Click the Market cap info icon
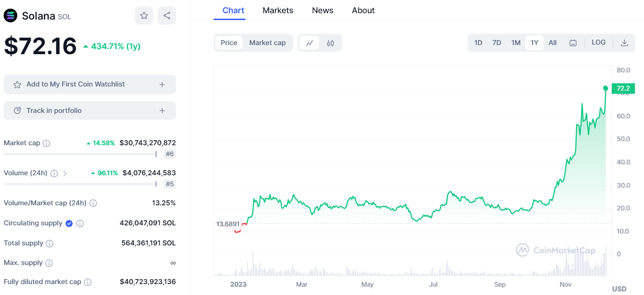644x295 pixels. pos(46,143)
